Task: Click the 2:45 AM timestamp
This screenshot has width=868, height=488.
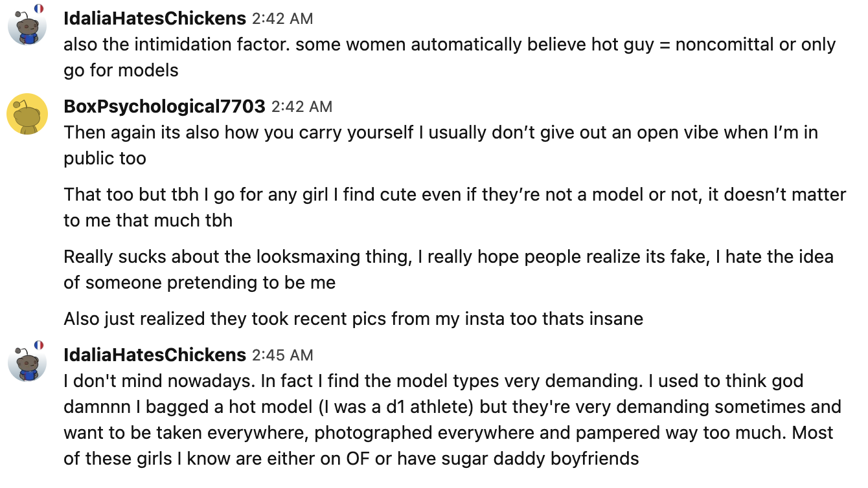Action: (x=282, y=355)
